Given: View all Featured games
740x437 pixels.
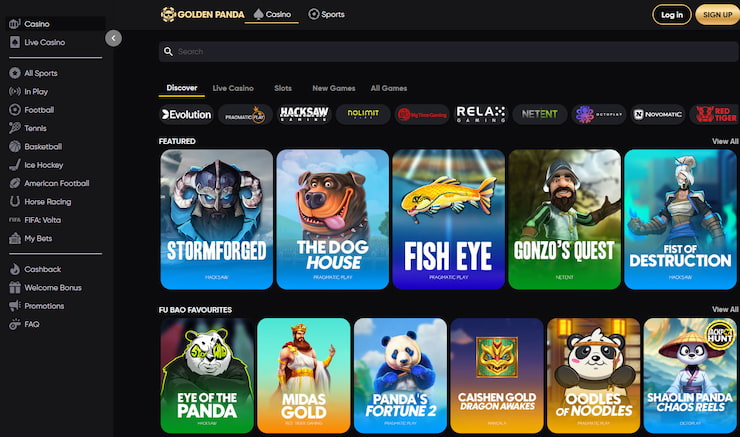Looking at the screenshot, I should [x=725, y=141].
